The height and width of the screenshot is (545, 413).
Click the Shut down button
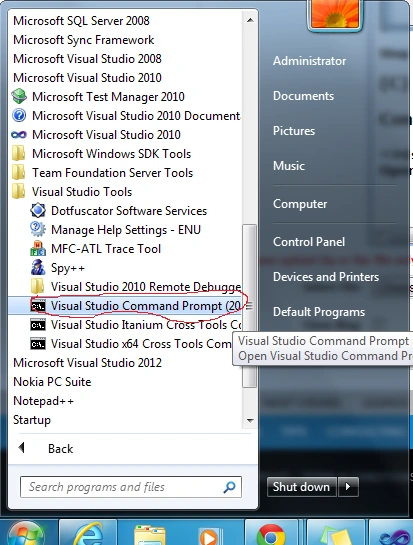301,487
